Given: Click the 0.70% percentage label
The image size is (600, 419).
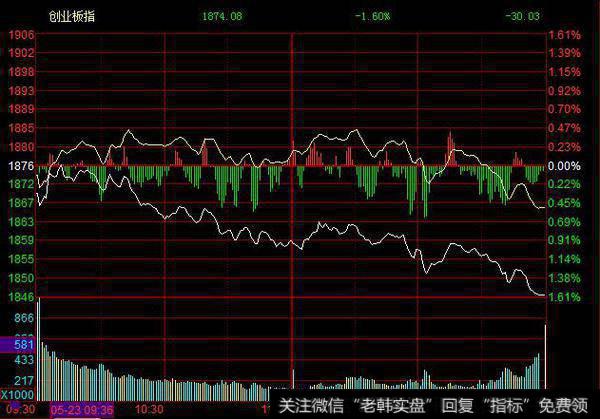Looking at the screenshot, I should click(564, 109).
